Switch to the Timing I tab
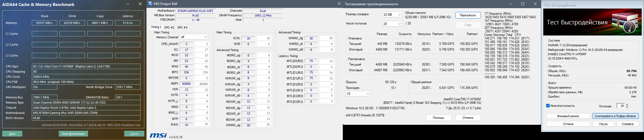 156,27
